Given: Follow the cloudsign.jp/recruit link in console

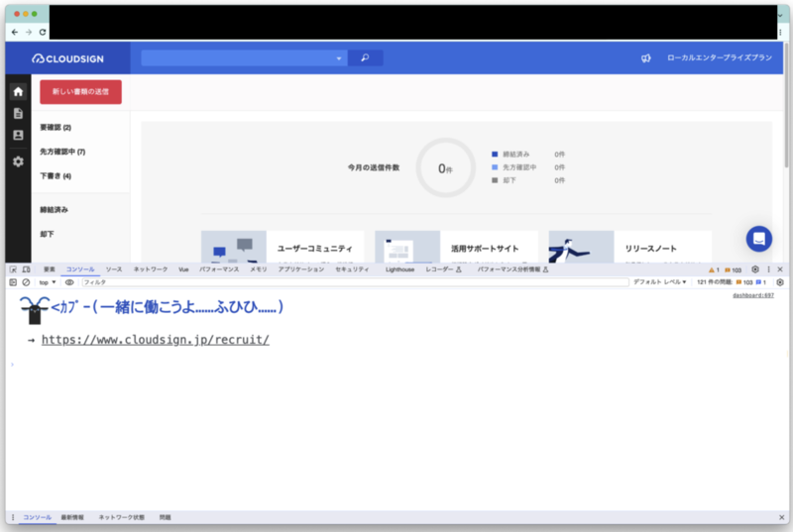Looking at the screenshot, I should tap(156, 340).
